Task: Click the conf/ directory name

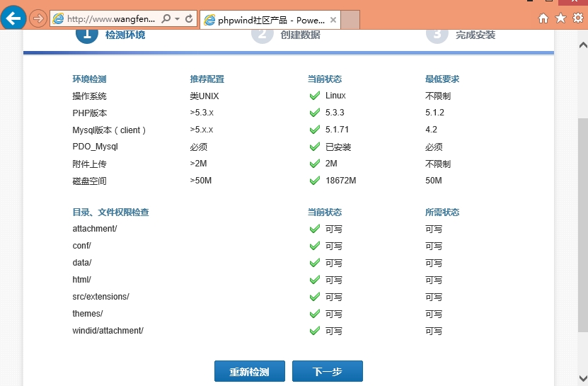Action: click(x=82, y=246)
